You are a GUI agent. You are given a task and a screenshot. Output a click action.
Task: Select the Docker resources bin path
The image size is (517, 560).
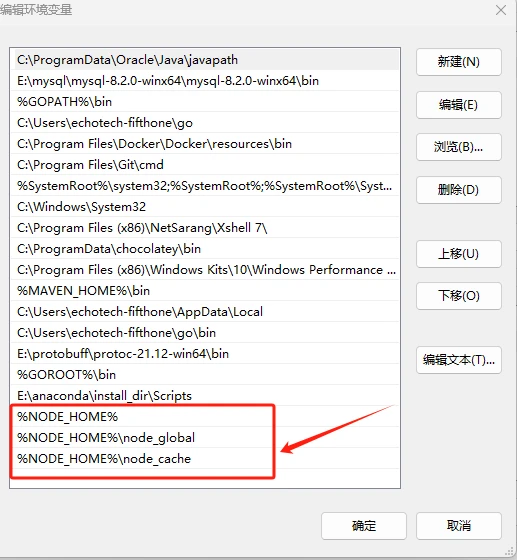tap(205, 144)
